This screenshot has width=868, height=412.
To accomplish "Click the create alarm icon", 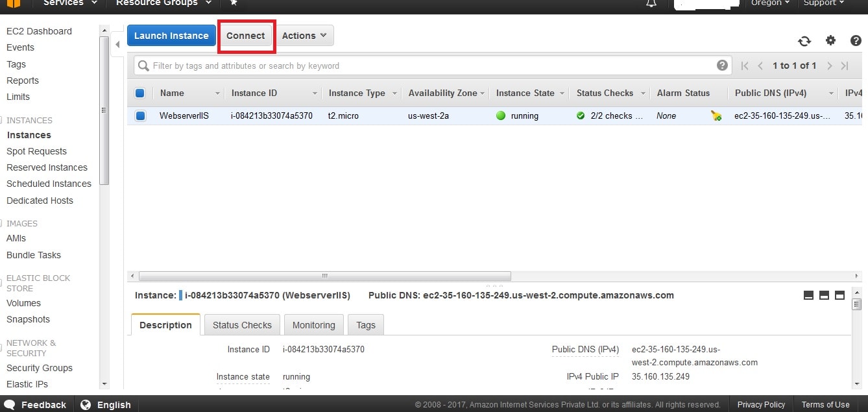I will tap(716, 116).
